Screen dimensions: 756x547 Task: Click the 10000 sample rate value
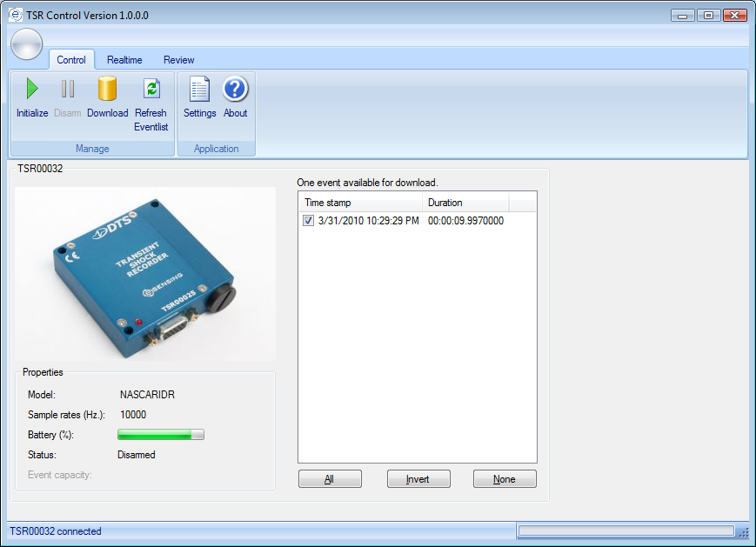click(x=133, y=415)
